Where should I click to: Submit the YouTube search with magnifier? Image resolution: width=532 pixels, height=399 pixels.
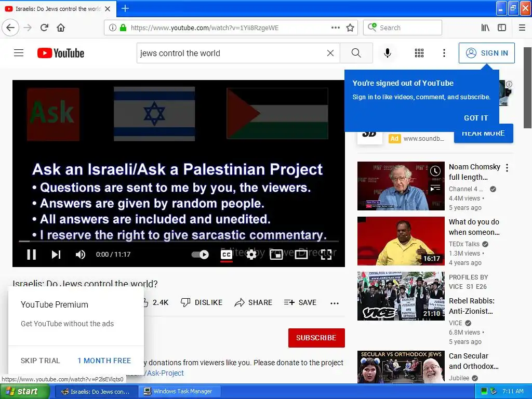coord(356,53)
